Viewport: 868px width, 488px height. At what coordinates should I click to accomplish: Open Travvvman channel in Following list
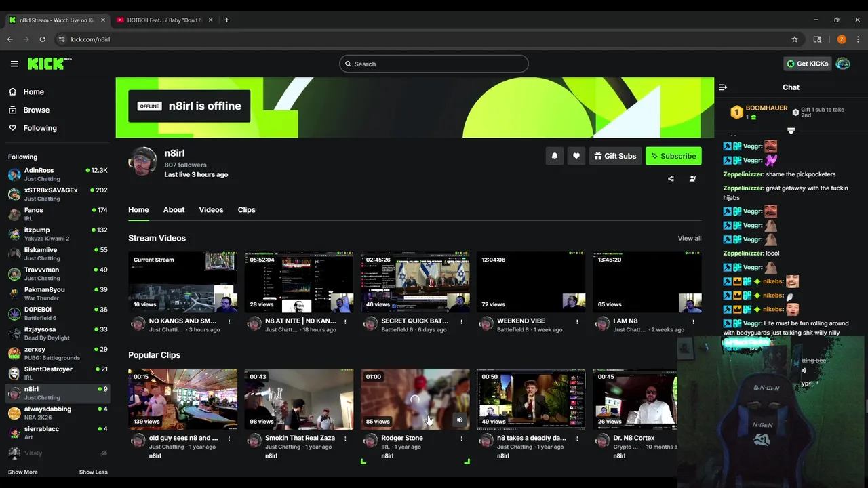57,274
